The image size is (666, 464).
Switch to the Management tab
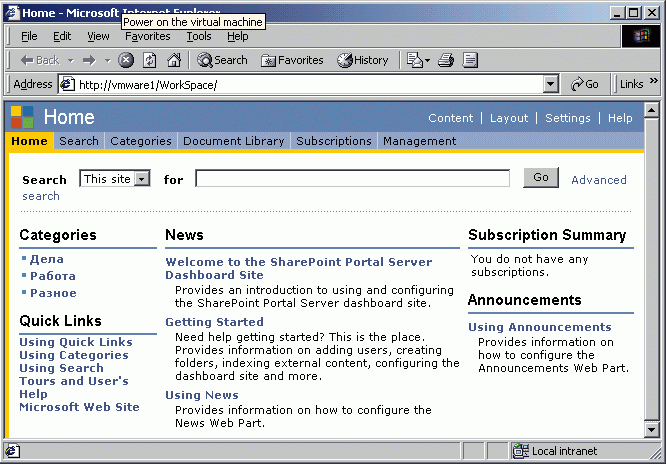(420, 141)
